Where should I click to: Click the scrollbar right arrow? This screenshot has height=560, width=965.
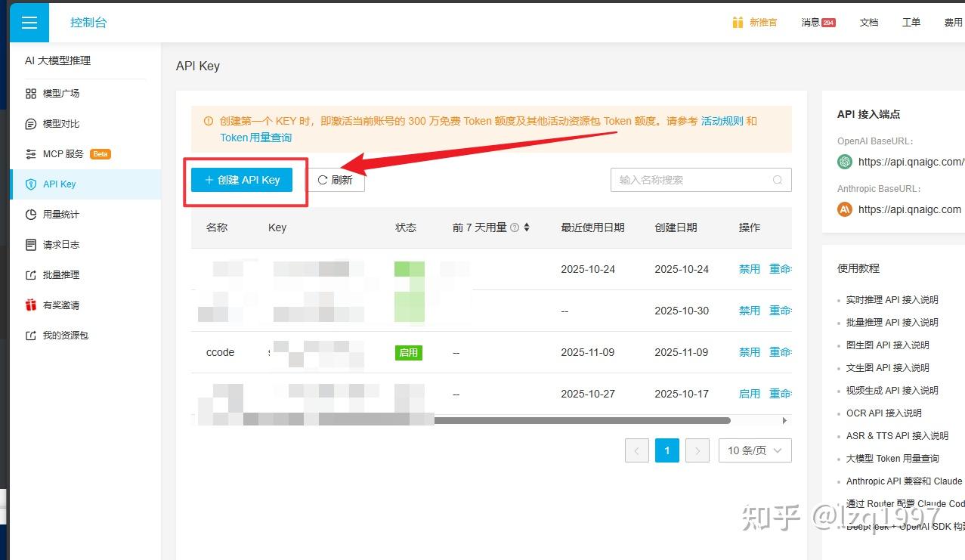784,420
